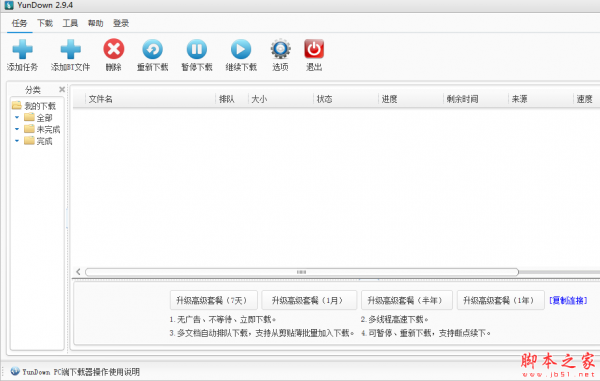
Task: Click the scrollbar left arrow
Action: click(78, 272)
